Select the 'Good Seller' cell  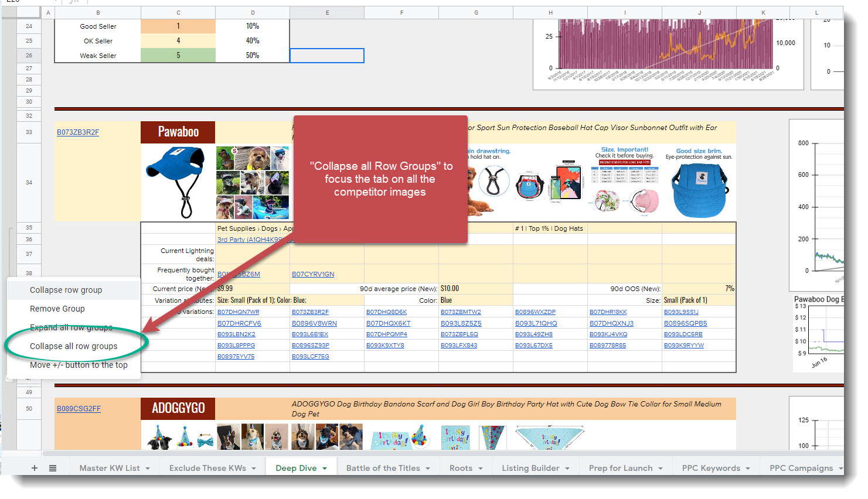point(98,26)
